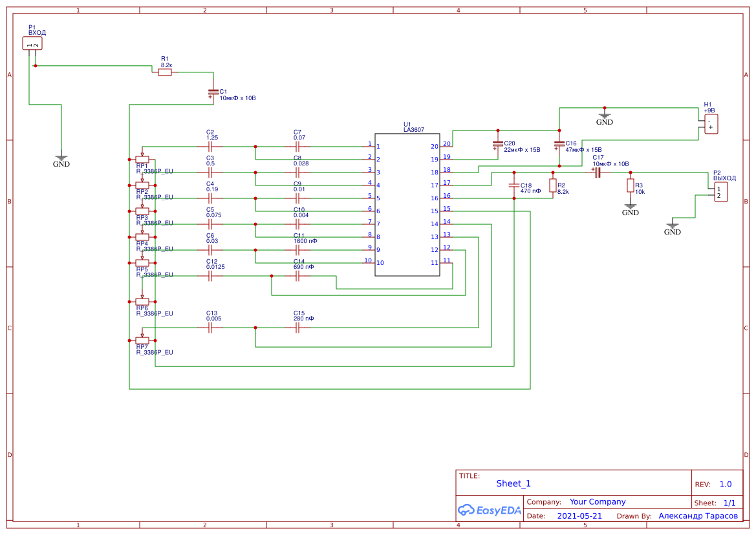Select the C14 capacitor symbol

pos(297,276)
